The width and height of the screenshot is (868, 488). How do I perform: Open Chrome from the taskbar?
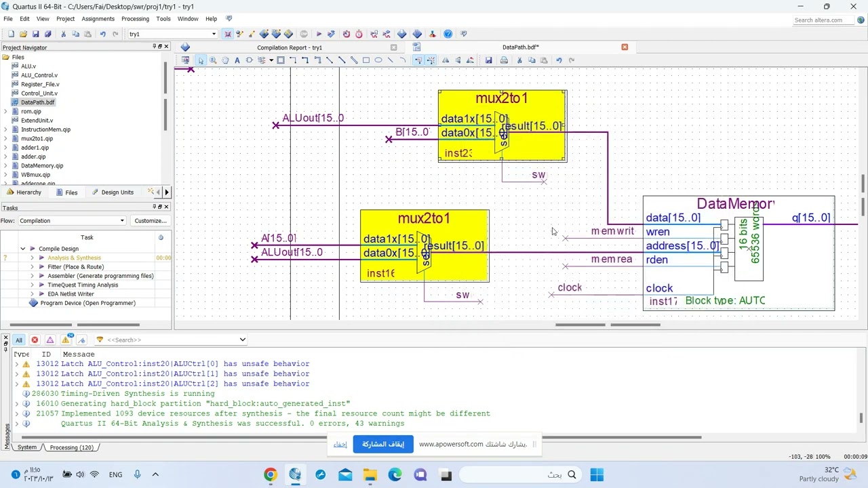coord(270,475)
